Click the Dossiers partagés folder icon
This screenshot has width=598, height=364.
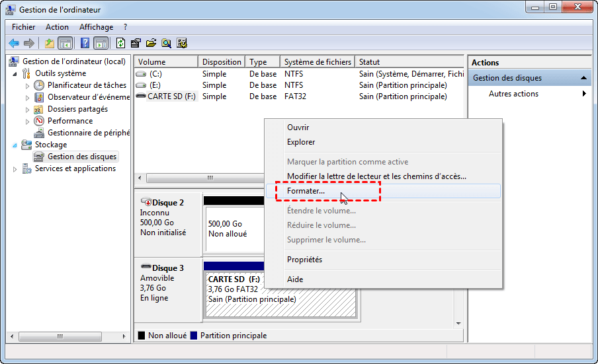click(38, 109)
